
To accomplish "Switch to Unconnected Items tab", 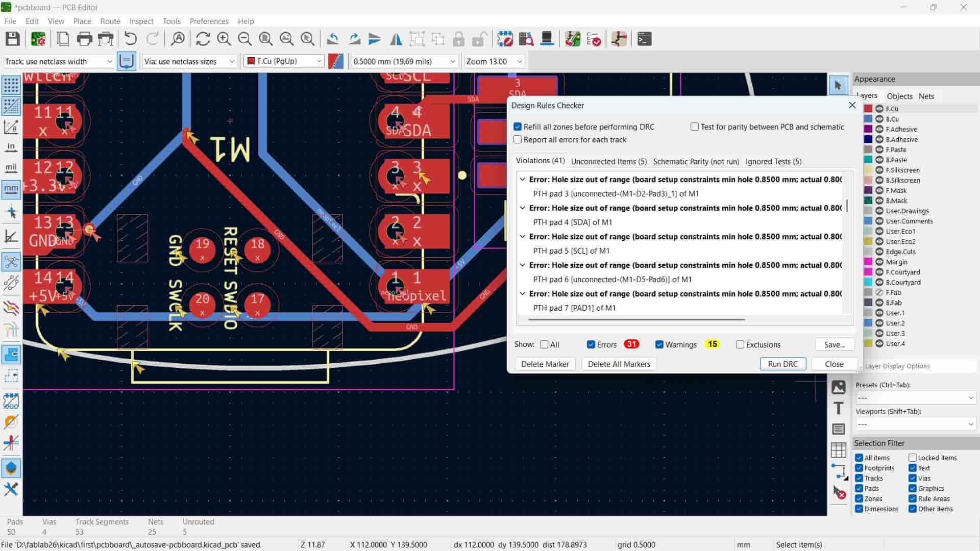I will 608,161.
